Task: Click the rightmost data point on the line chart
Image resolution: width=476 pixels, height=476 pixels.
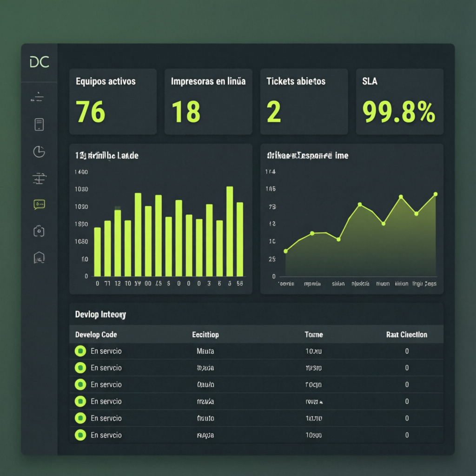Action: pos(436,194)
